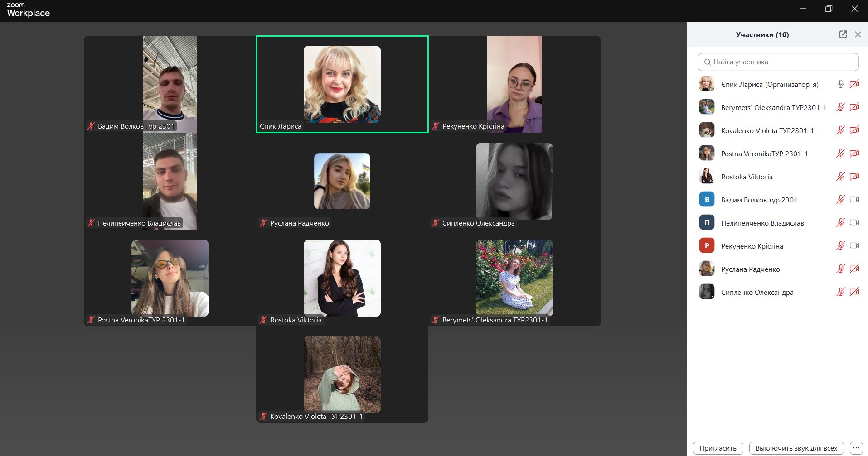Click the Zoom Workplace logo

pos(28,10)
